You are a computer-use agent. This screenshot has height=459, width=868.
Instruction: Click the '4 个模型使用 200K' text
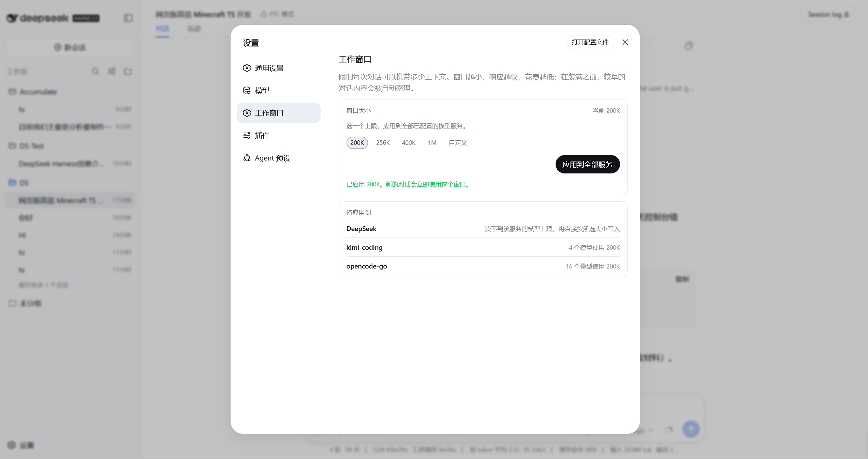click(x=594, y=247)
